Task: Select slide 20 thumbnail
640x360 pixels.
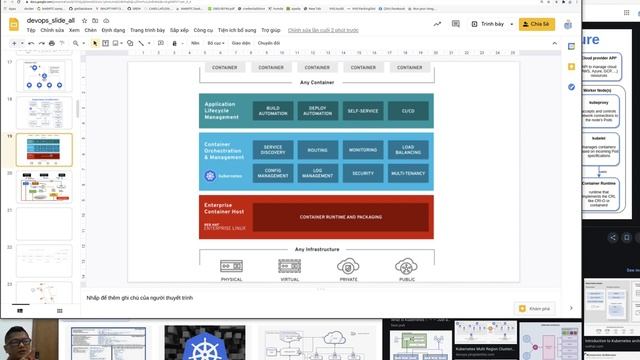Action: 44,187
